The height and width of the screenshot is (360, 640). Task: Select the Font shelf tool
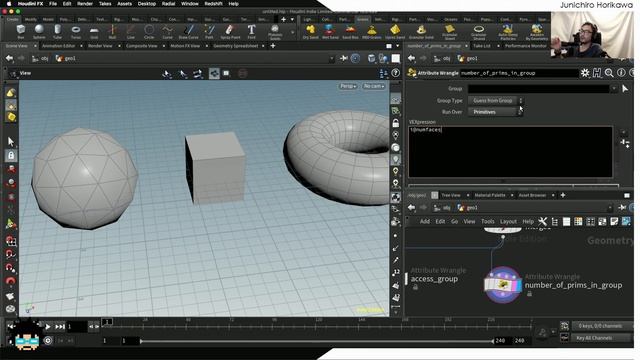pyautogui.click(x=251, y=31)
